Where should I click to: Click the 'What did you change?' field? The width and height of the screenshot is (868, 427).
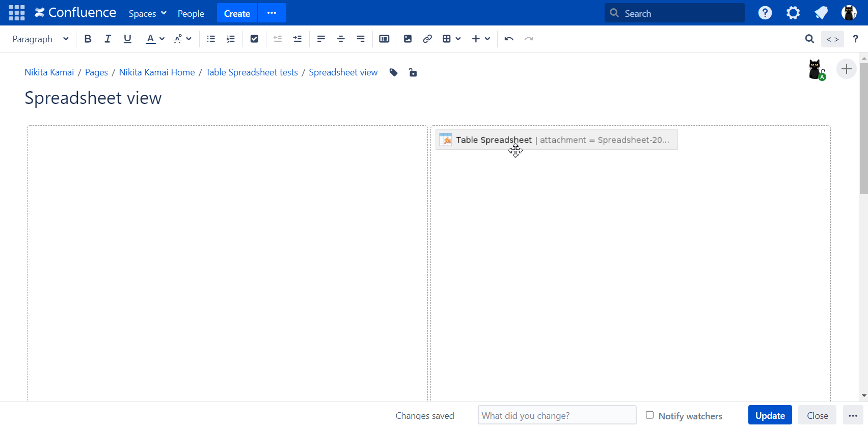coord(557,415)
